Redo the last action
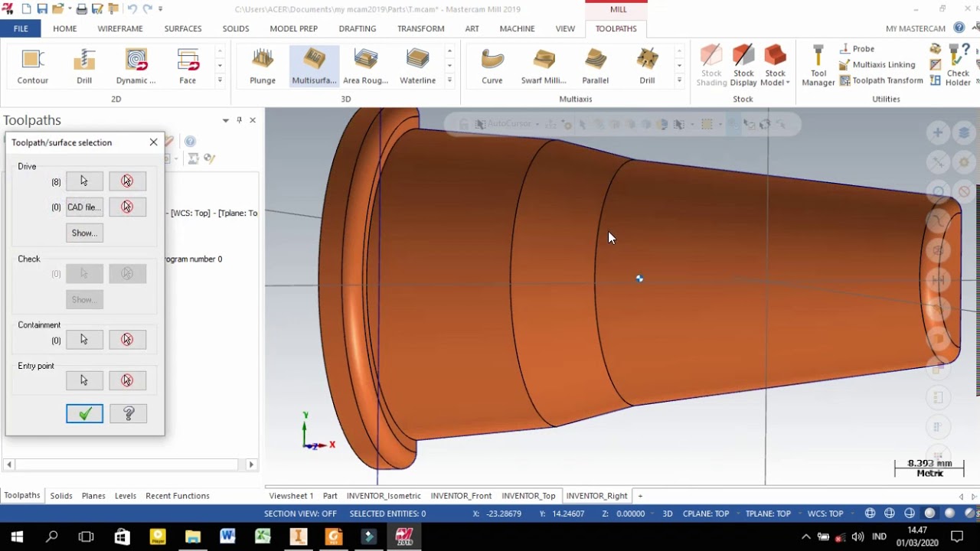The height and width of the screenshot is (551, 980). pyautogui.click(x=147, y=9)
